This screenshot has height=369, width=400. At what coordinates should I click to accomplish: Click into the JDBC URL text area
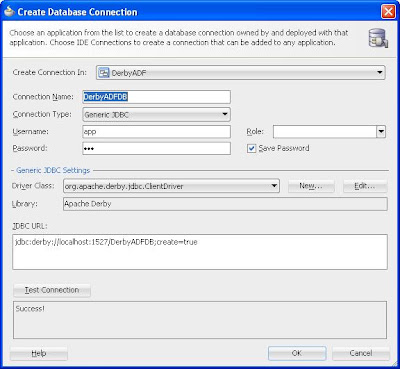tap(200, 252)
